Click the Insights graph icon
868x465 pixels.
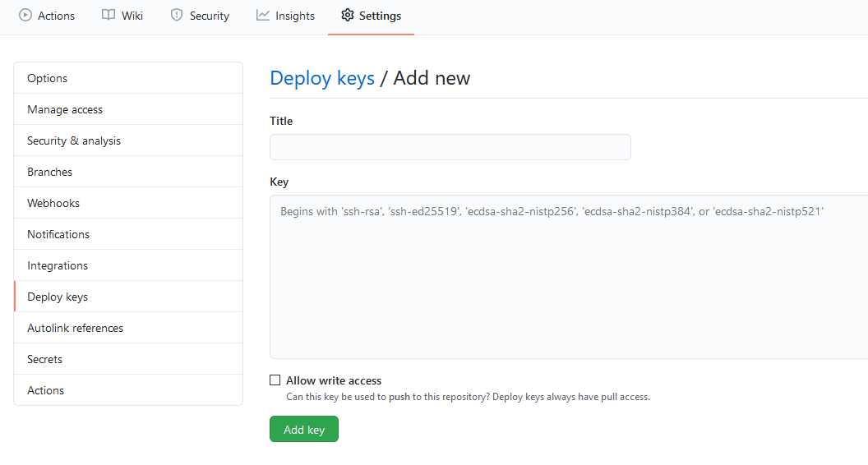pyautogui.click(x=262, y=15)
